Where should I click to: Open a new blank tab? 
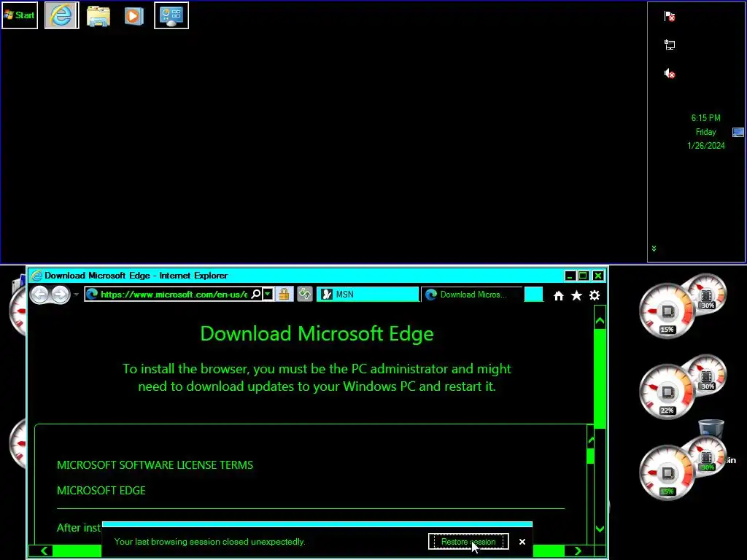pos(533,295)
